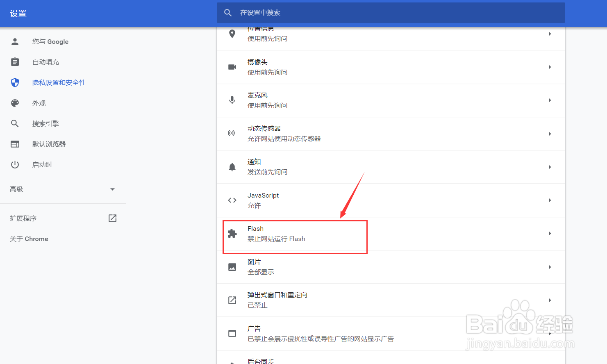Expand the 高级 section arrow

pyautogui.click(x=112, y=189)
